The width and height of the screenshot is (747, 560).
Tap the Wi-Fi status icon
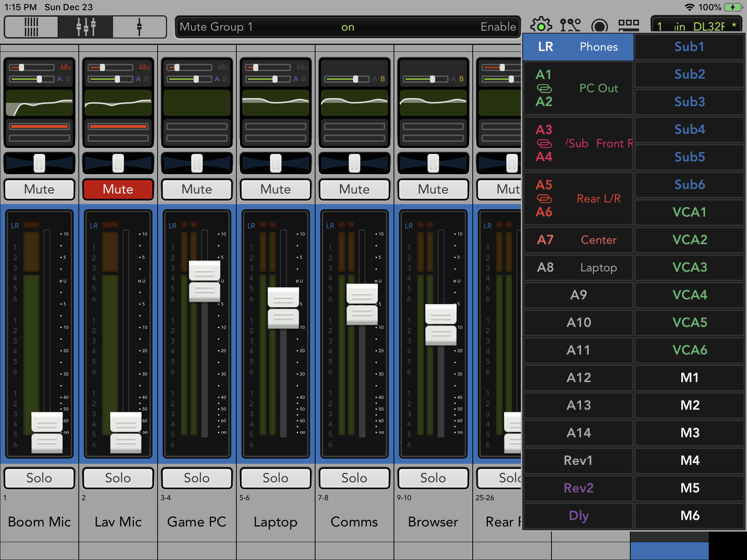pos(689,7)
